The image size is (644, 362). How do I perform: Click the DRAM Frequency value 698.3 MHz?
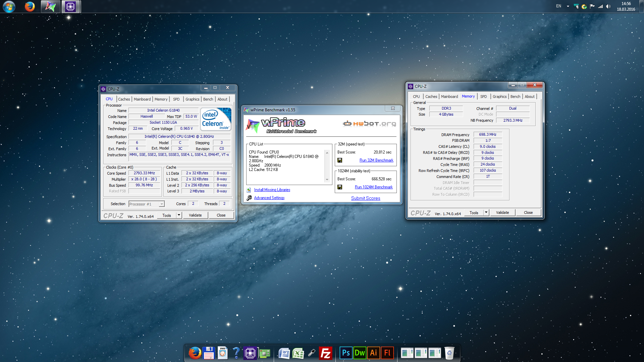(488, 135)
